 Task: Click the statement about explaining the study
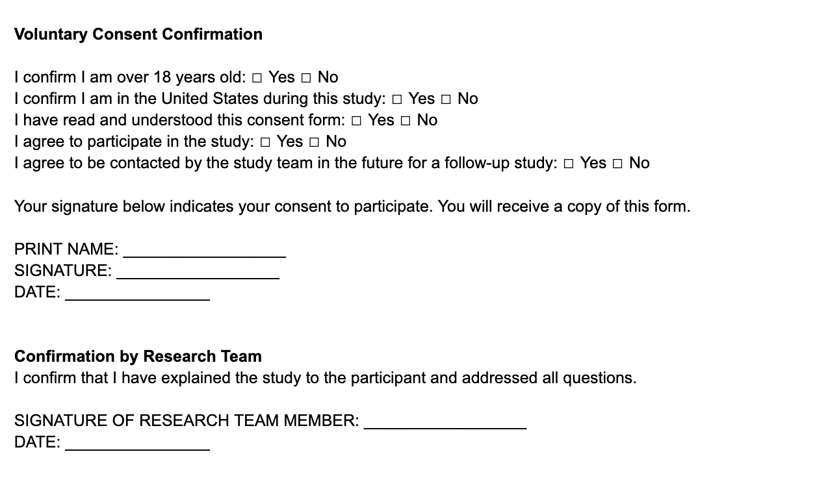tap(325, 378)
